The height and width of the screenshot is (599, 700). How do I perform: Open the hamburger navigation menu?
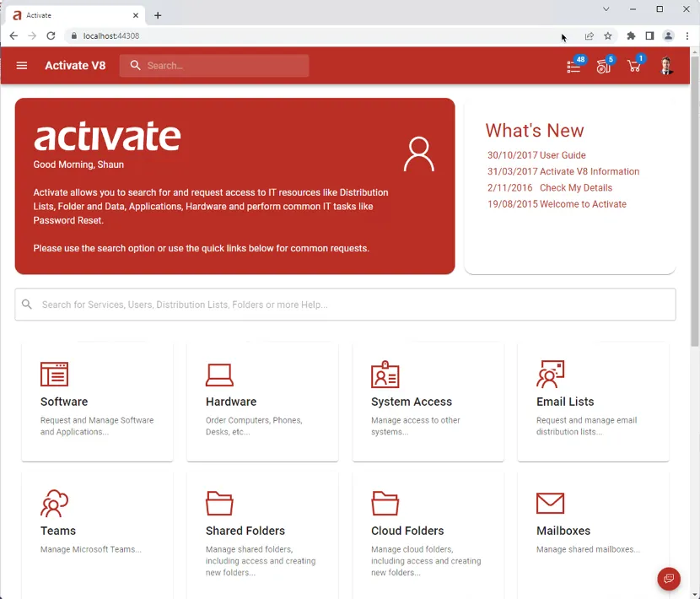(x=21, y=66)
